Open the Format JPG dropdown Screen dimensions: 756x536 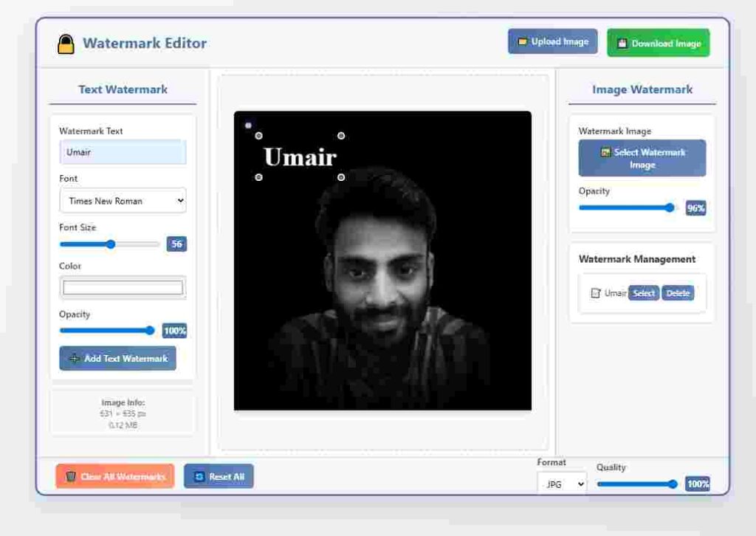click(561, 484)
